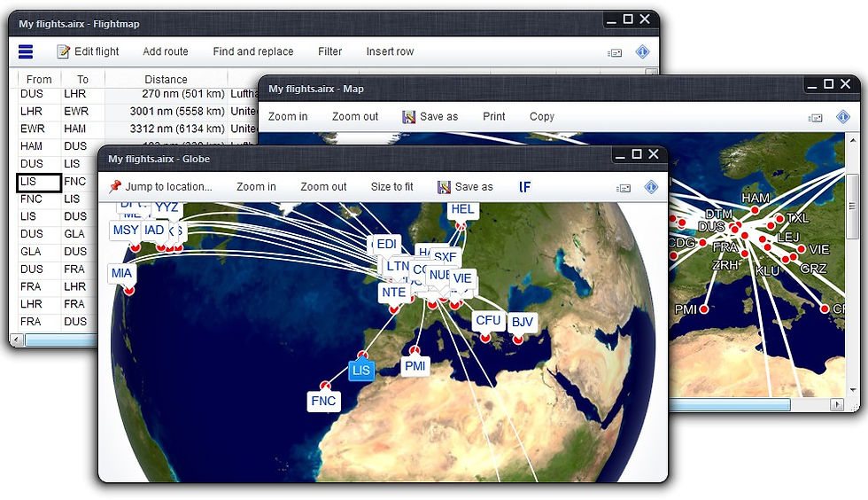Select the MIA airport label on the globe

[x=121, y=273]
